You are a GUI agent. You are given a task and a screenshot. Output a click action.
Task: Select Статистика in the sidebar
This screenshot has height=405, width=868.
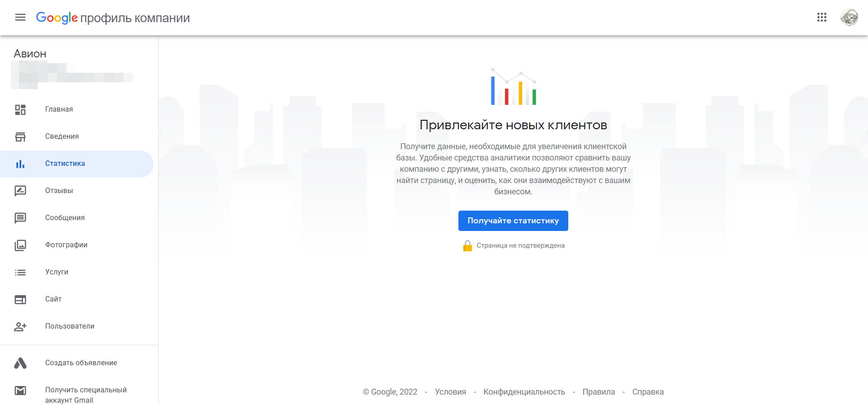(65, 164)
